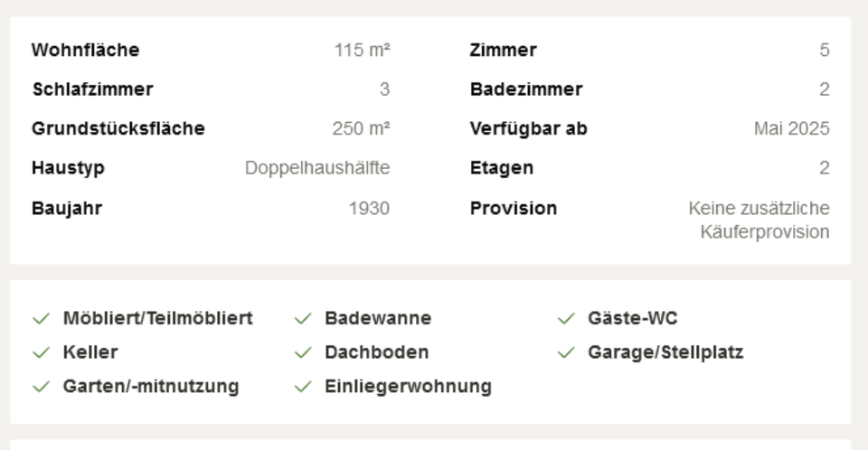Select the Einliegerwohnung feature label
The height and width of the screenshot is (450, 868).
[x=408, y=387]
